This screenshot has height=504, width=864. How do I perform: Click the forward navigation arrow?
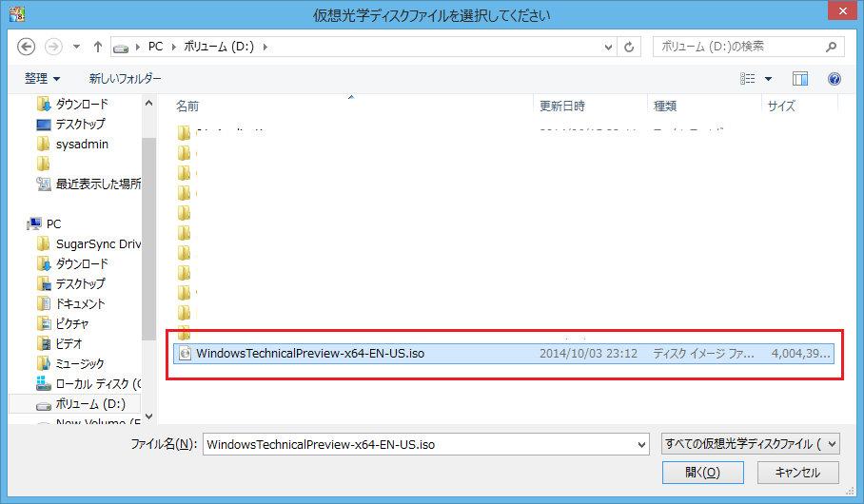53,47
